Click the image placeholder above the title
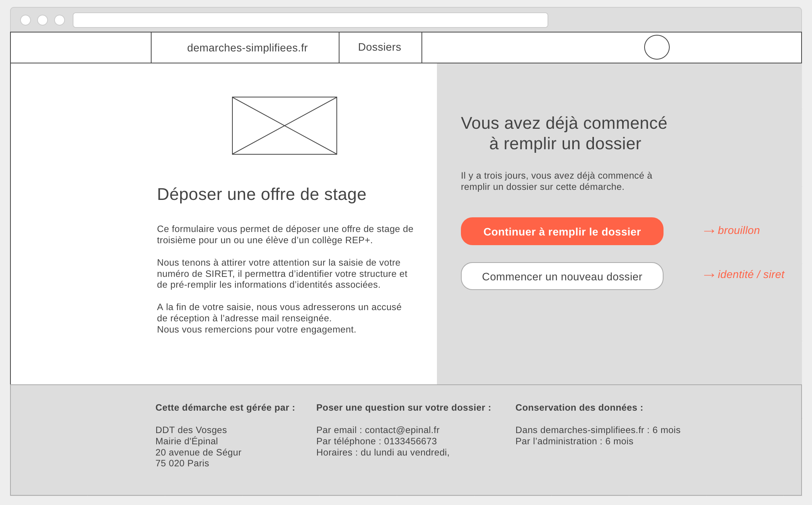 coord(284,126)
